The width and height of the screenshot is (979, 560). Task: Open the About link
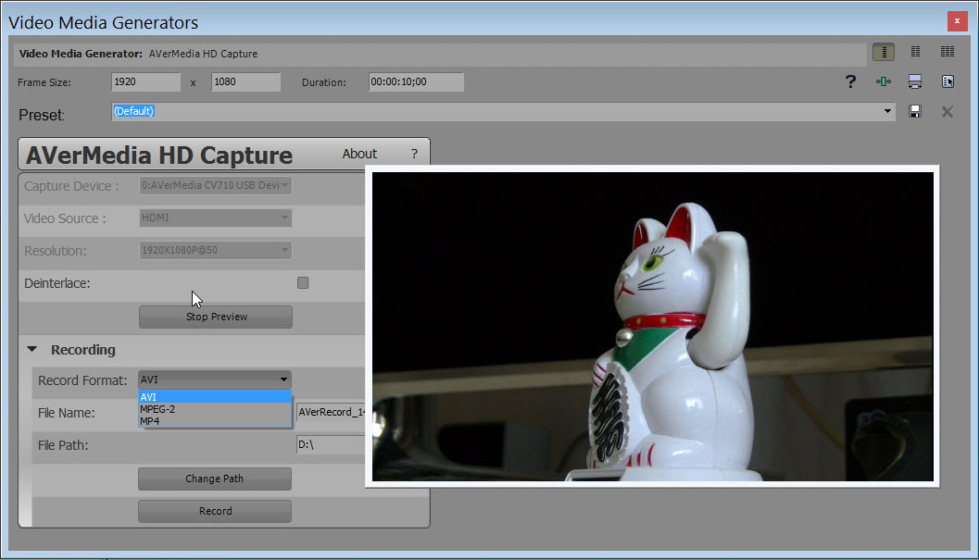[359, 154]
